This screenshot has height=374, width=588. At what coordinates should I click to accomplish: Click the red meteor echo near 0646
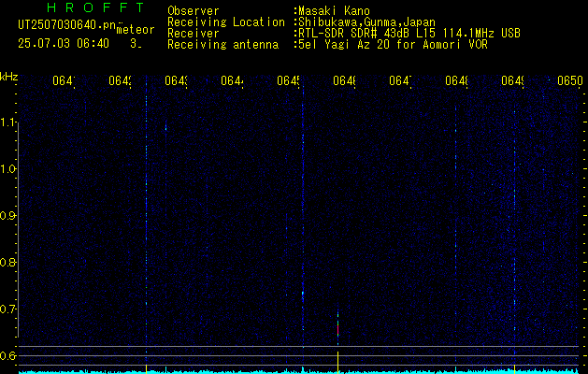point(337,329)
